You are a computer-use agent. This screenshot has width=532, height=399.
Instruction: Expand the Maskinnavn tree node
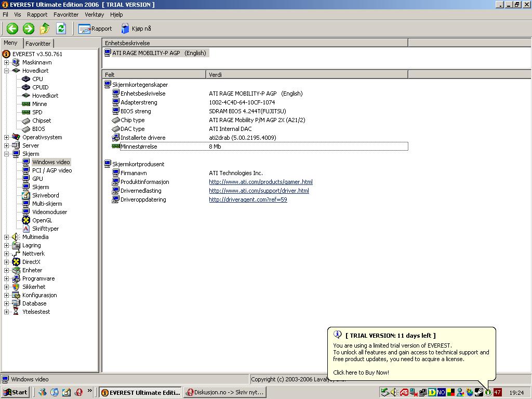point(6,62)
